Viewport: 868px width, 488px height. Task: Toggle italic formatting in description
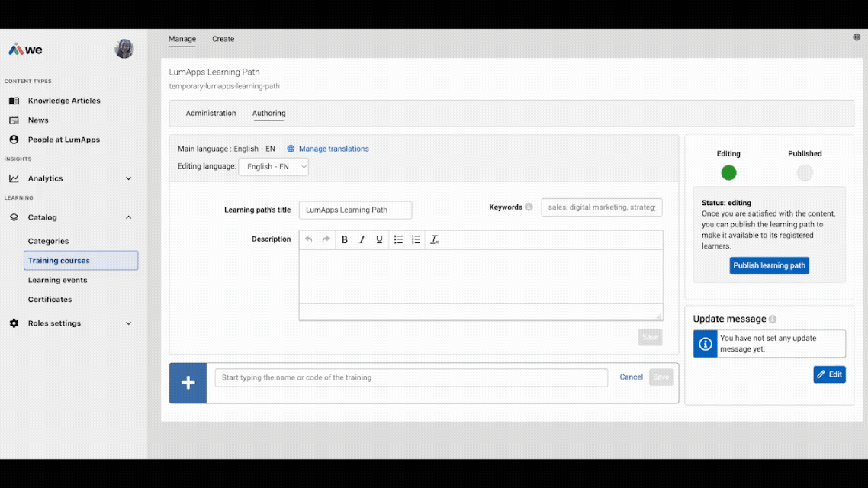pos(362,239)
